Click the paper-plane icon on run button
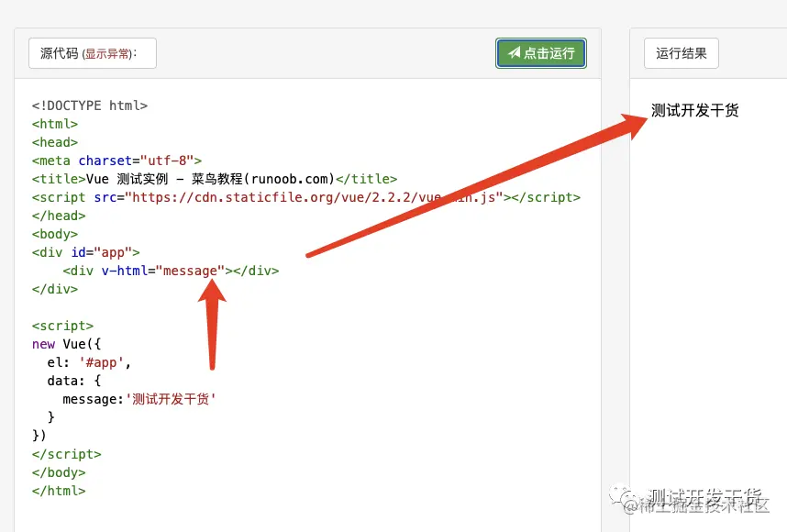The width and height of the screenshot is (787, 532). (514, 52)
